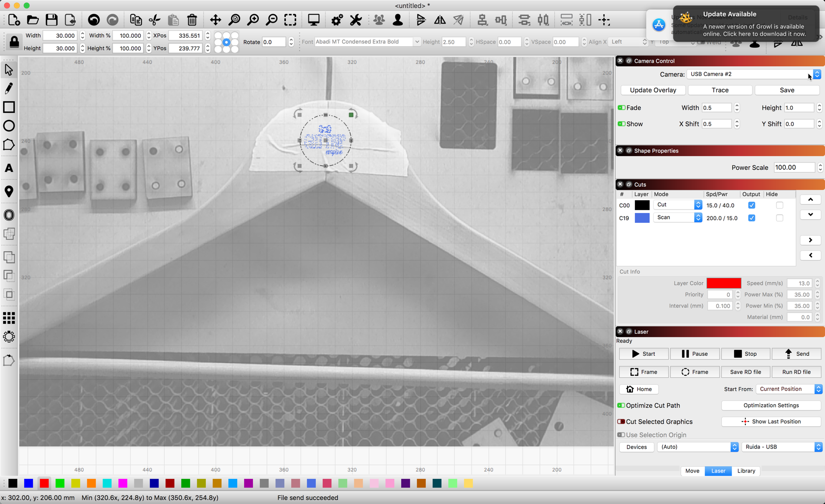Open the Circular Array tool
Viewport: 825px width, 504px height.
pos(9,337)
